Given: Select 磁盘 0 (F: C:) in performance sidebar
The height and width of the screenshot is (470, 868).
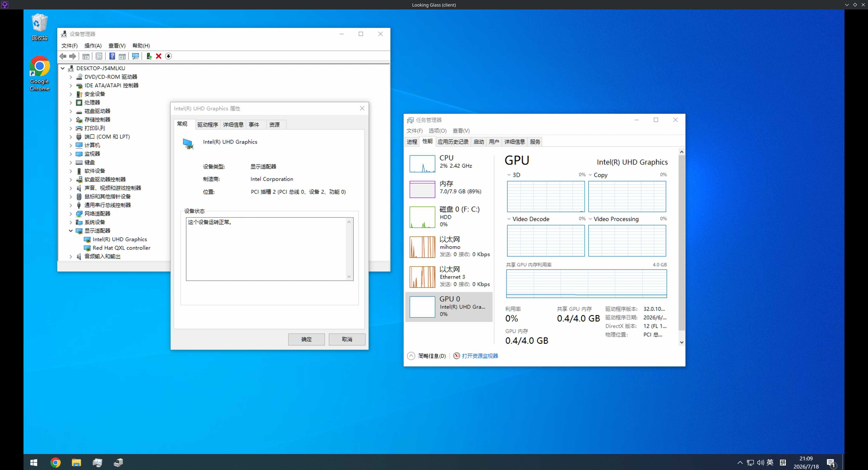Looking at the screenshot, I should (449, 217).
